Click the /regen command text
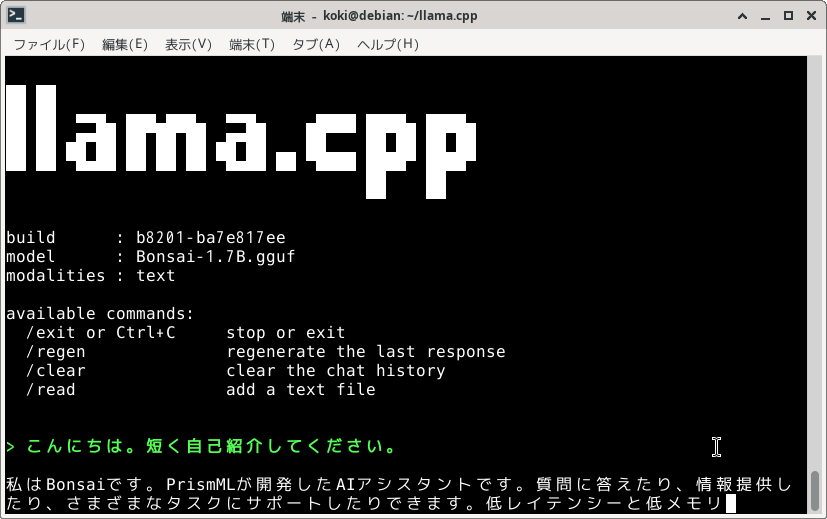This screenshot has height=519, width=827. (56, 352)
